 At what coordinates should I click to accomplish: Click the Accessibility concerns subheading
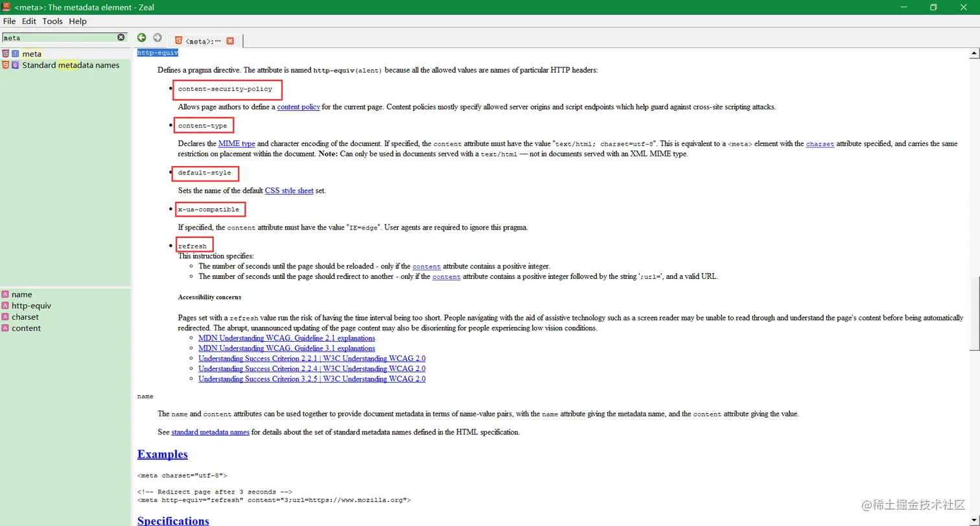(x=209, y=297)
